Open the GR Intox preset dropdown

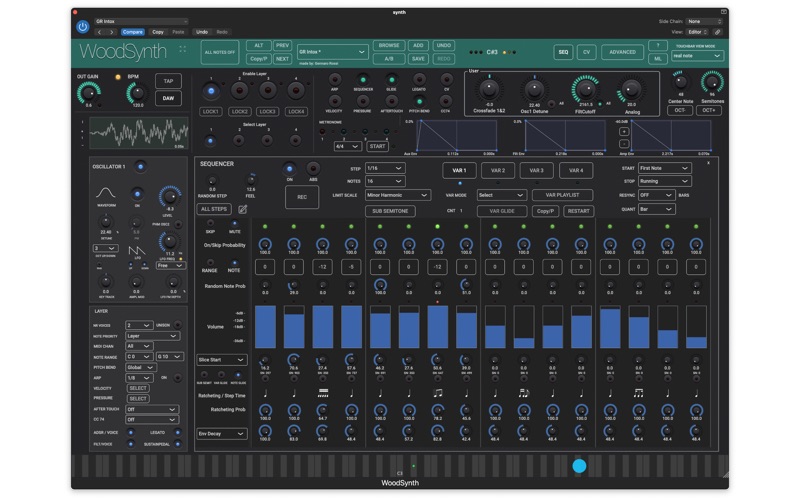pos(332,52)
